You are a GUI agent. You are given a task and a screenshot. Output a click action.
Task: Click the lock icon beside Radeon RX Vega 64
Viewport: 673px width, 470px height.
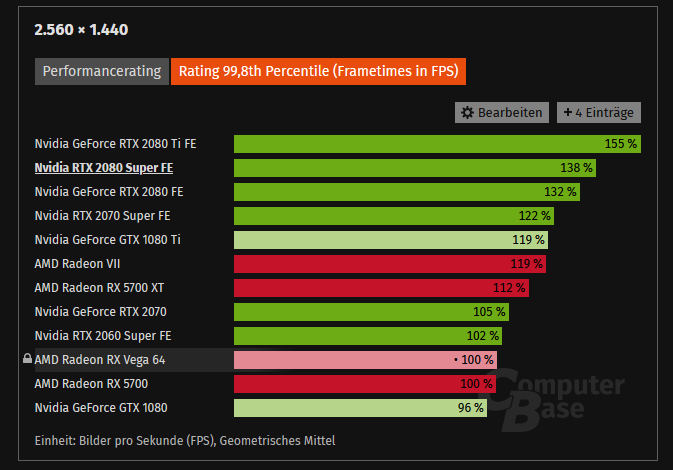pyautogui.click(x=27, y=358)
